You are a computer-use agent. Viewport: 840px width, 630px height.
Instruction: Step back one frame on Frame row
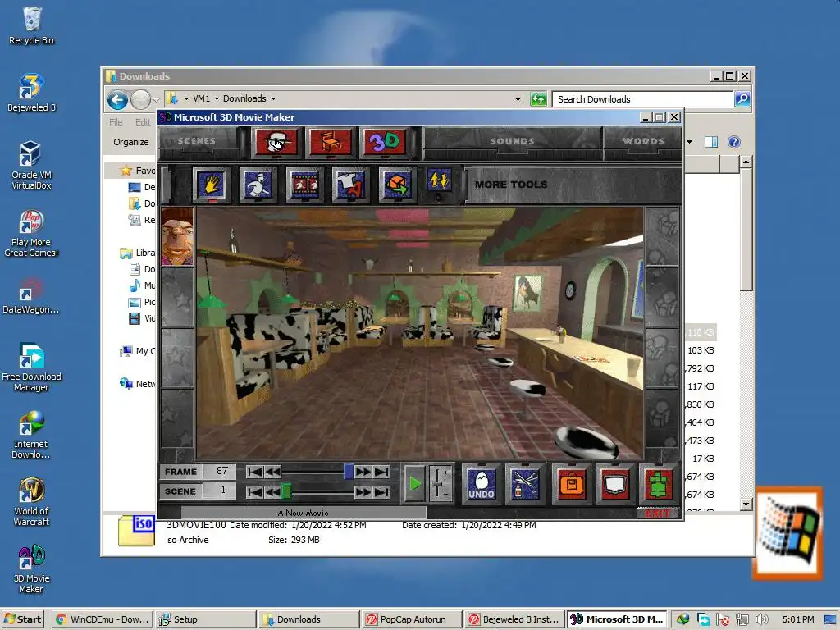pyautogui.click(x=272, y=472)
